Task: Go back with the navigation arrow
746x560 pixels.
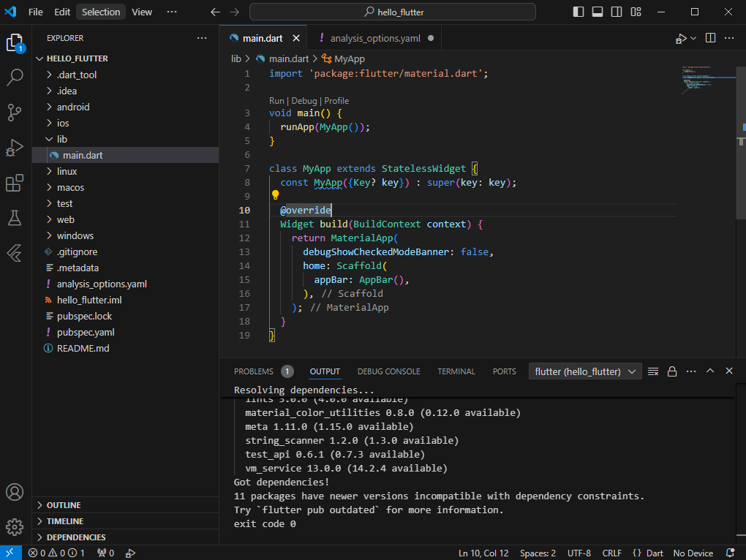Action: 215,12
